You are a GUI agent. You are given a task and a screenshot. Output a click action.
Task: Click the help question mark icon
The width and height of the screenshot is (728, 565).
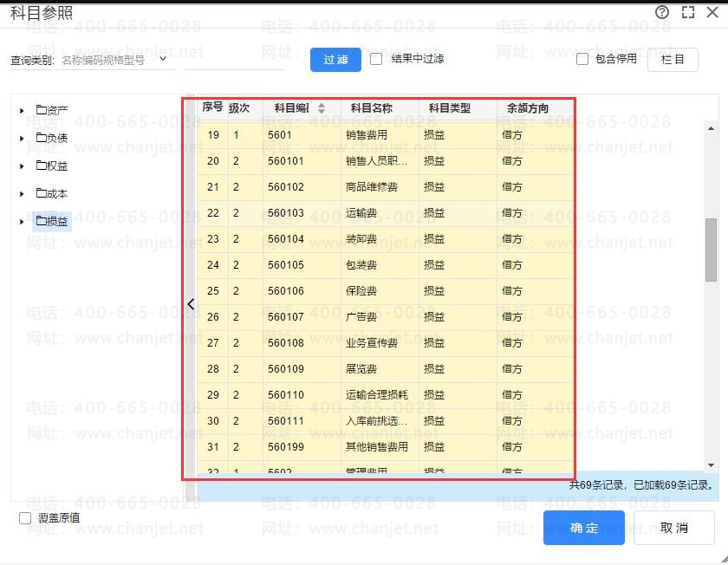tap(662, 12)
